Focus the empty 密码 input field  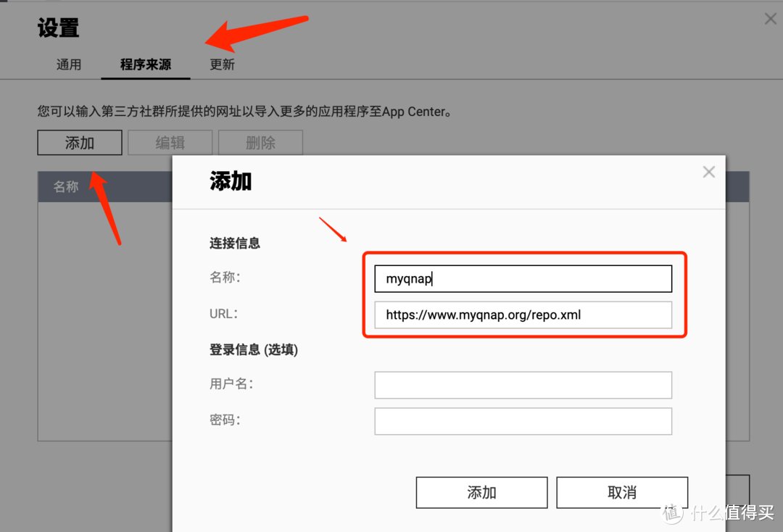click(523, 421)
